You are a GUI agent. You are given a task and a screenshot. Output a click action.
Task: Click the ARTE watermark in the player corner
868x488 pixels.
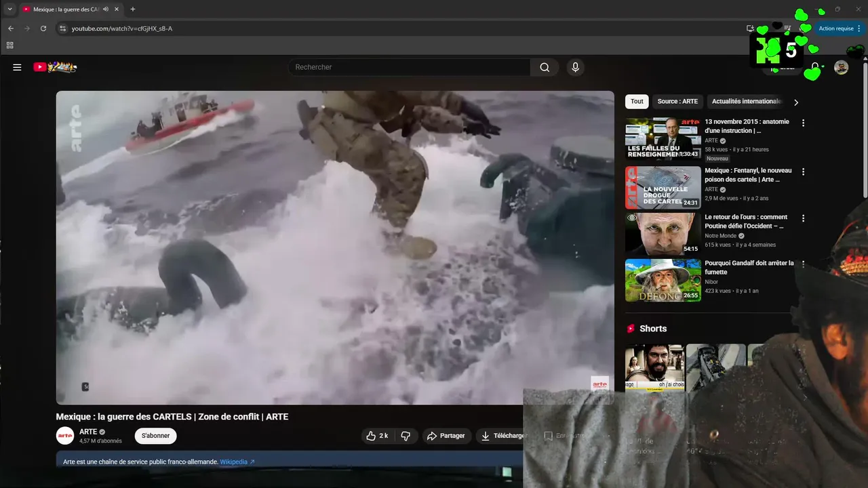599,384
